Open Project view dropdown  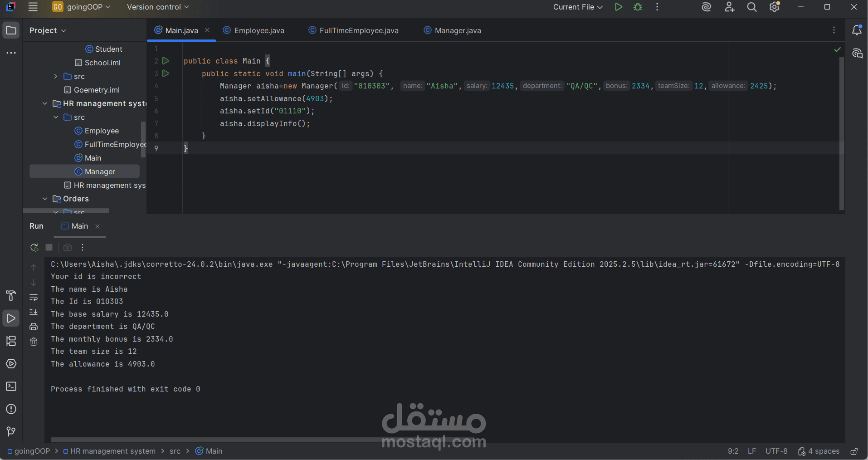click(x=48, y=30)
